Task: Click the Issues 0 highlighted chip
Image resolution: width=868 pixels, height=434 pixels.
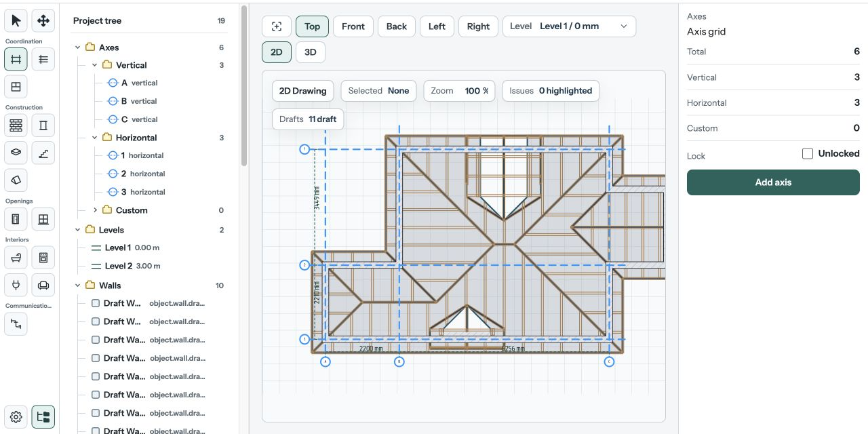Action: [x=551, y=91]
